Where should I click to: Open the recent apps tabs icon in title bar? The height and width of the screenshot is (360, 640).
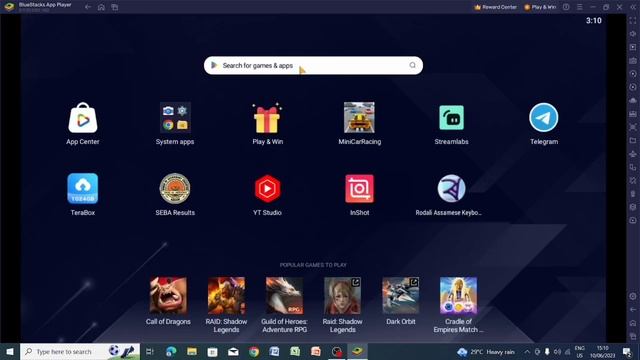(115, 7)
